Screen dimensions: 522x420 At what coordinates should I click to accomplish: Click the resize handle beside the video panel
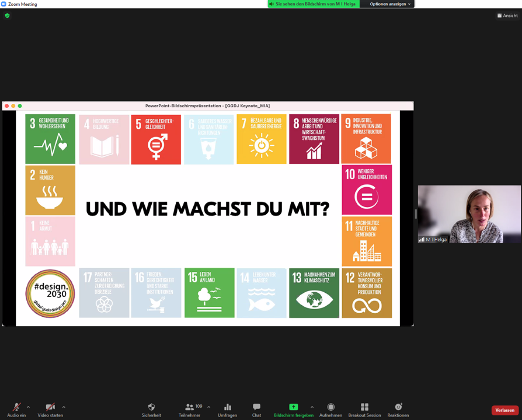click(x=416, y=214)
